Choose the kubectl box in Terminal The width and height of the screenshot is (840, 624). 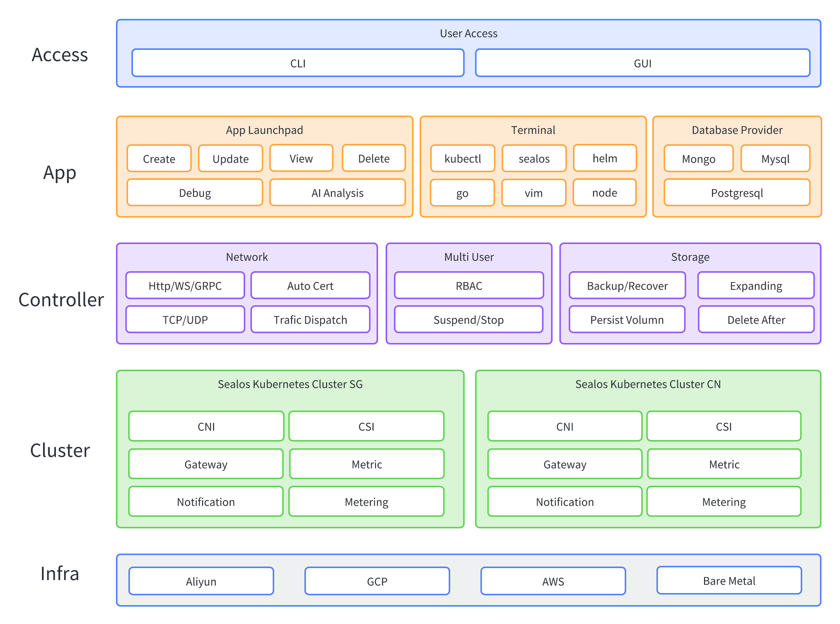pos(462,159)
